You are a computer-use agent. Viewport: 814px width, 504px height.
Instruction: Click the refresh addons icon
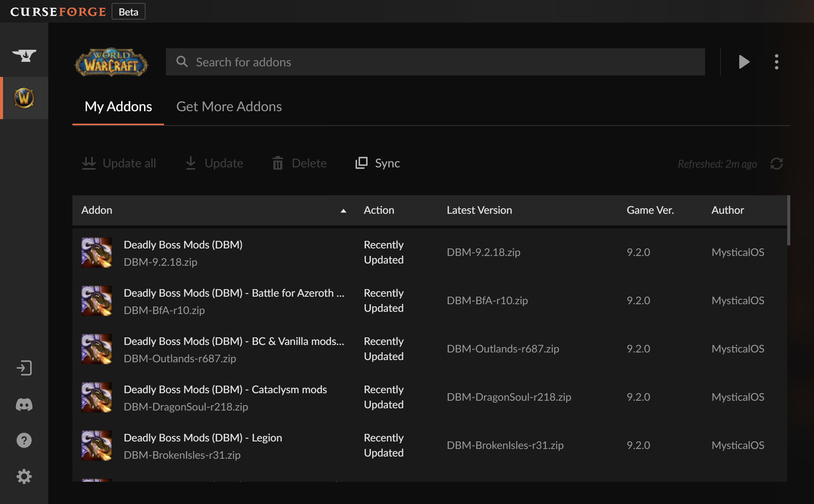pos(777,164)
